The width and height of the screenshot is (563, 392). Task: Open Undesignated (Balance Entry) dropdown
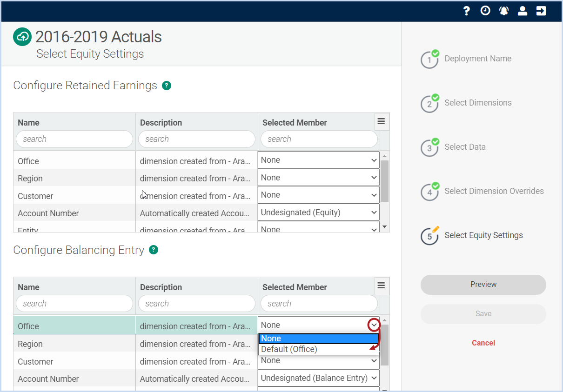(319, 378)
